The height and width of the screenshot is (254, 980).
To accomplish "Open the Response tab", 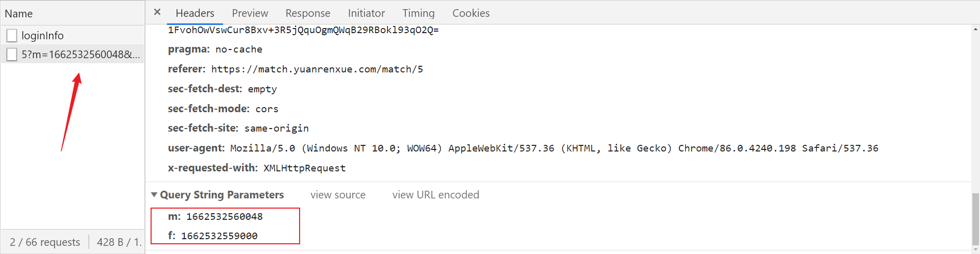I will [x=308, y=13].
